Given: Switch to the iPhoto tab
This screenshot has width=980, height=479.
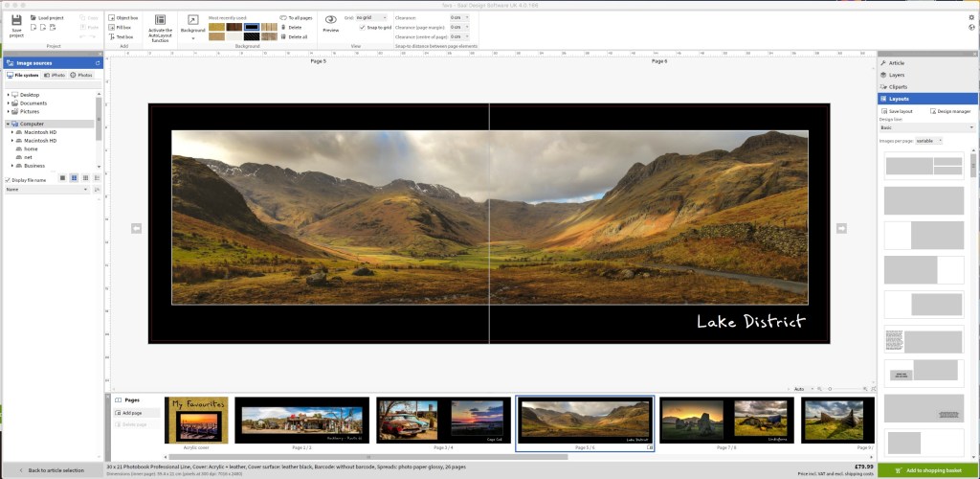Looking at the screenshot, I should click(53, 75).
